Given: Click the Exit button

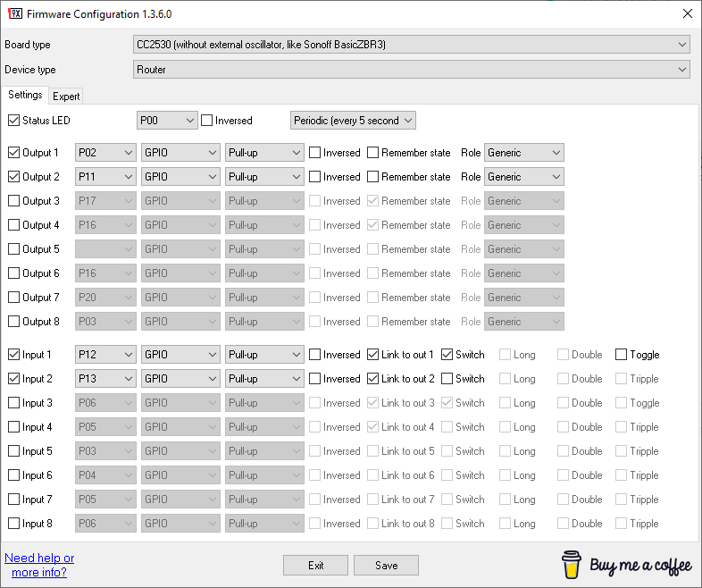Looking at the screenshot, I should point(315,565).
